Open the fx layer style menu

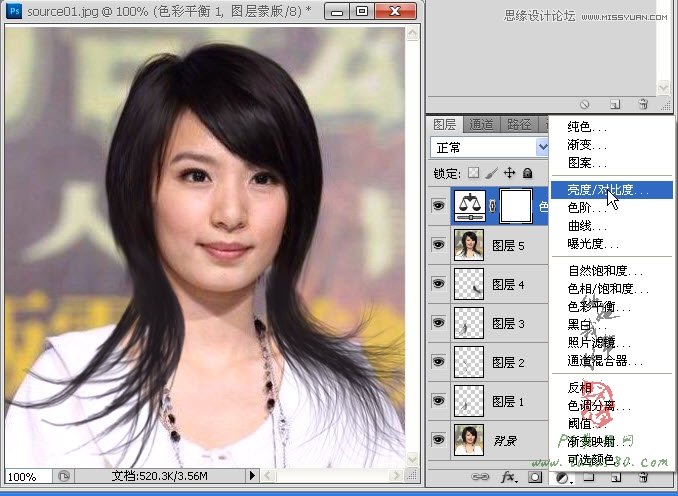tap(509, 477)
